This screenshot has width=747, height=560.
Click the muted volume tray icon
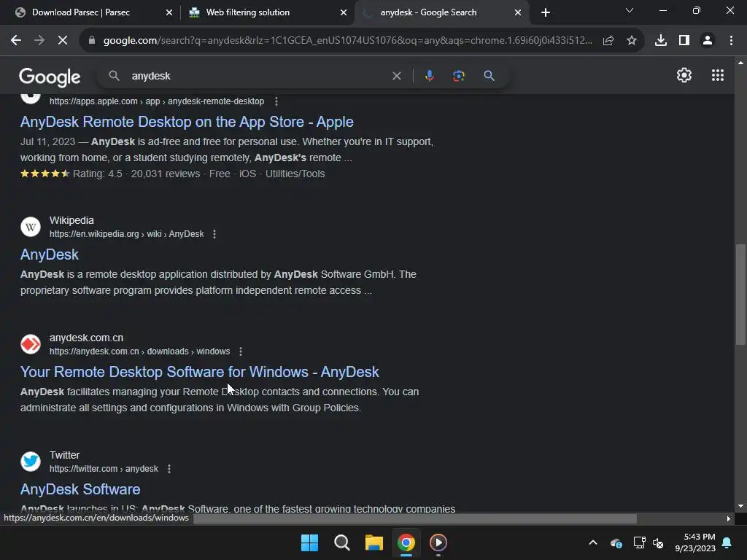(x=659, y=542)
